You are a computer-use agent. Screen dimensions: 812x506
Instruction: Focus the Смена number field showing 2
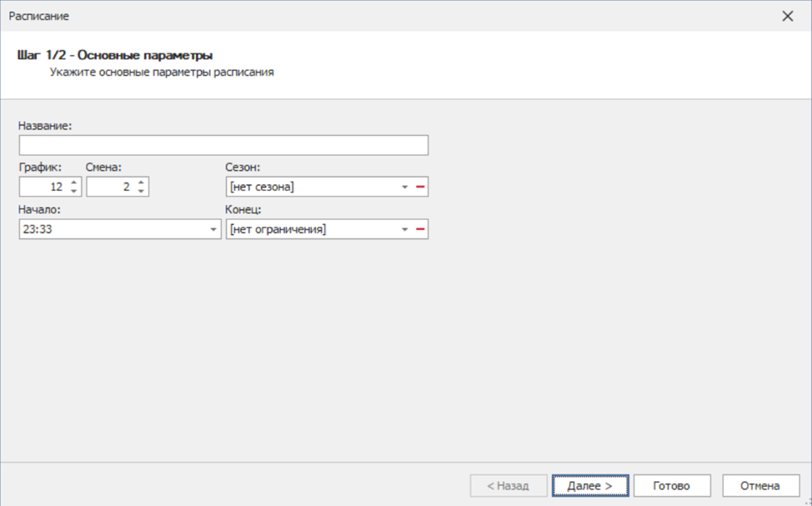(109, 188)
